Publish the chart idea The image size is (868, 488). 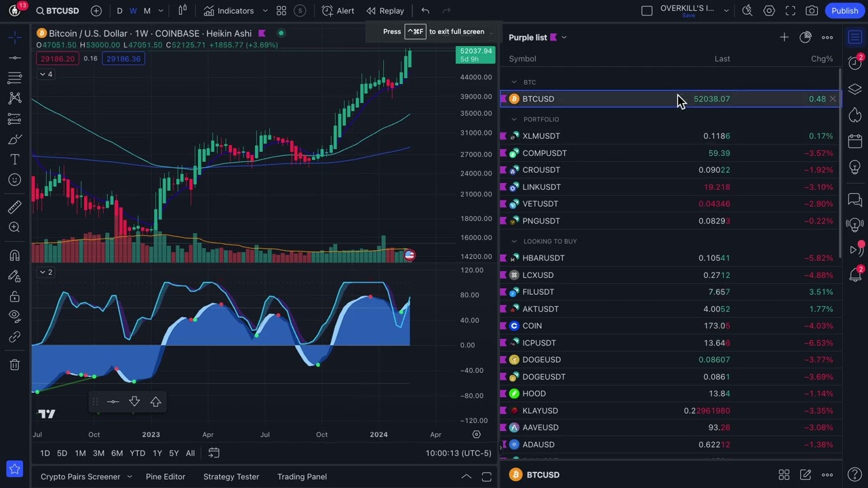844,11
